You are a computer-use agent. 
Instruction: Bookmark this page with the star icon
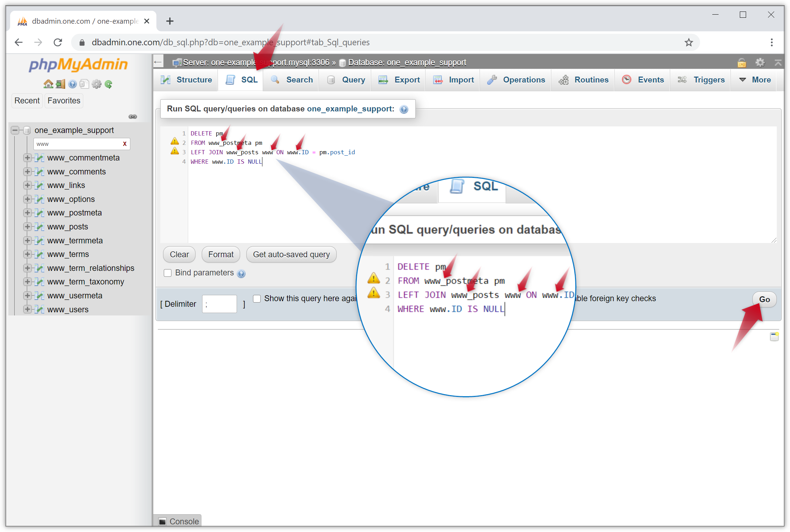click(689, 42)
